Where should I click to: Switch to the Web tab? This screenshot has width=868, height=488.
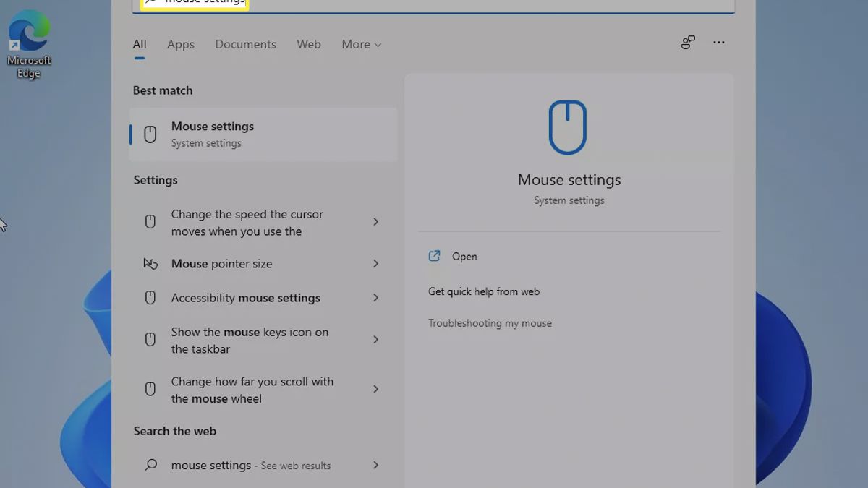click(308, 44)
